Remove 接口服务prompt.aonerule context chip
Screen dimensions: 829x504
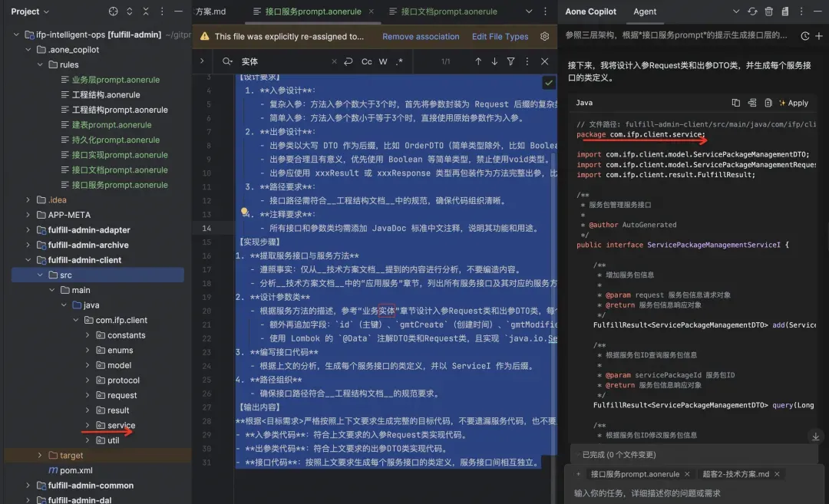point(687,474)
